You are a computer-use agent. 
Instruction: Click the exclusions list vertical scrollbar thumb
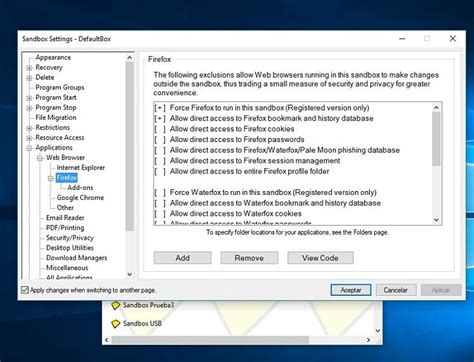click(436, 139)
